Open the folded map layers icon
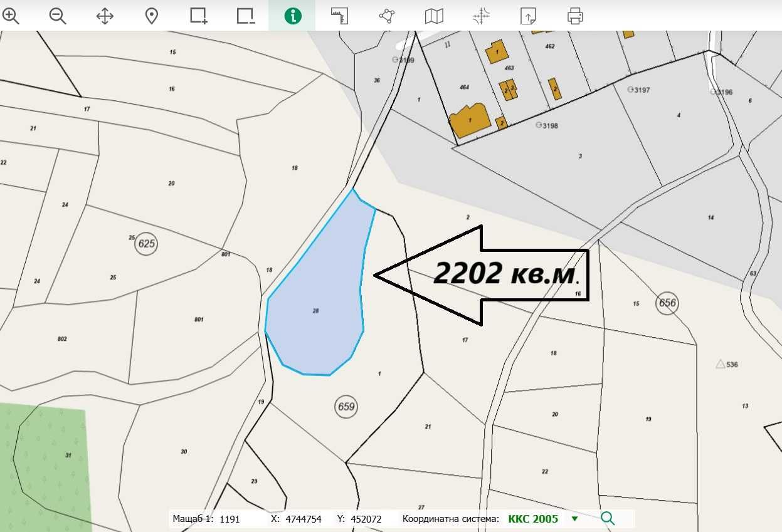This screenshot has height=532, width=782. click(x=433, y=16)
